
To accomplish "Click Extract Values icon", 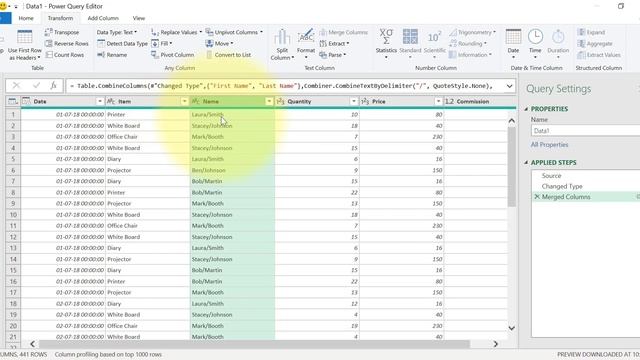I will tap(581, 55).
